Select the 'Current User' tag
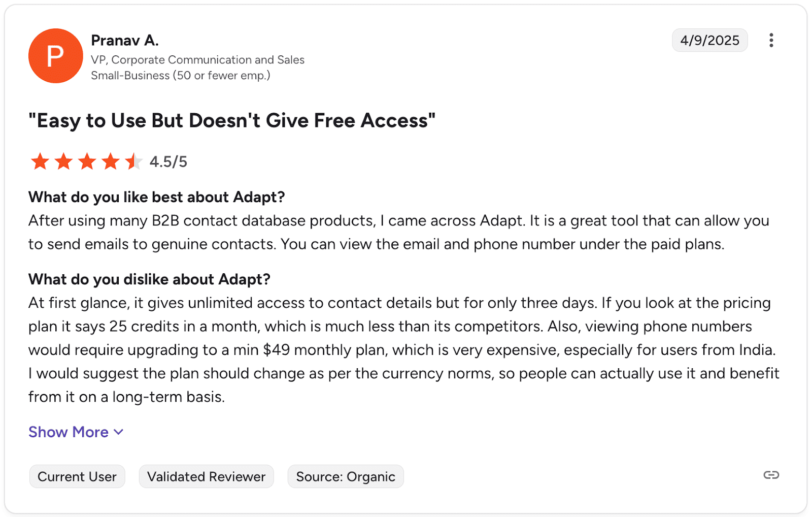The width and height of the screenshot is (812, 517). click(x=77, y=476)
